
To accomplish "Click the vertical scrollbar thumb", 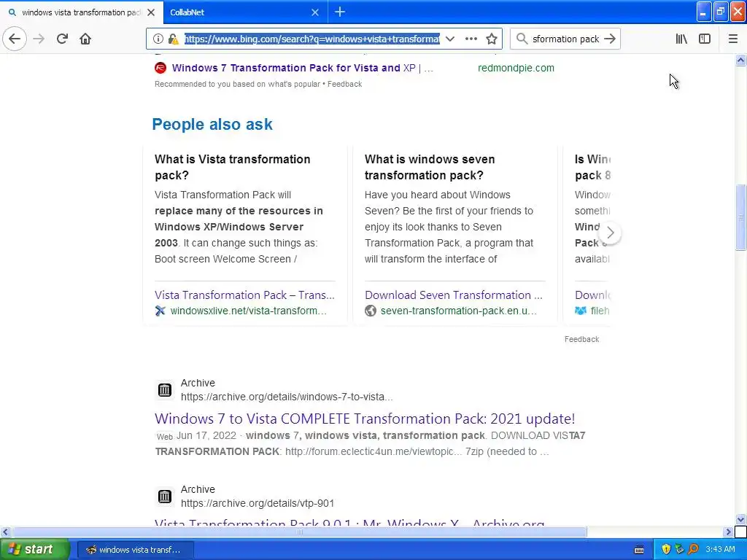I will point(740,217).
